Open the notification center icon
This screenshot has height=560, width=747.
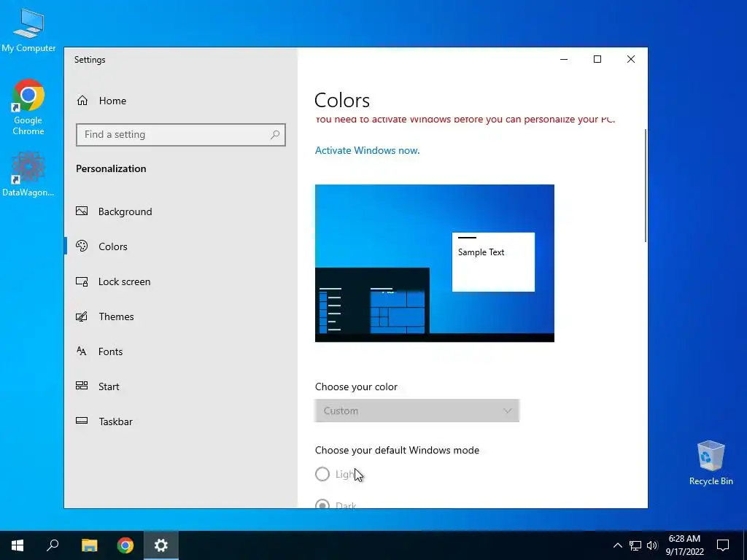pos(723,545)
